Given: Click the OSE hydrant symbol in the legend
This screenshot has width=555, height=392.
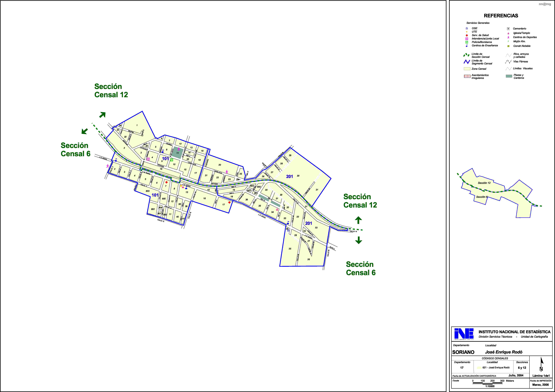Looking at the screenshot, I should pos(467,28).
